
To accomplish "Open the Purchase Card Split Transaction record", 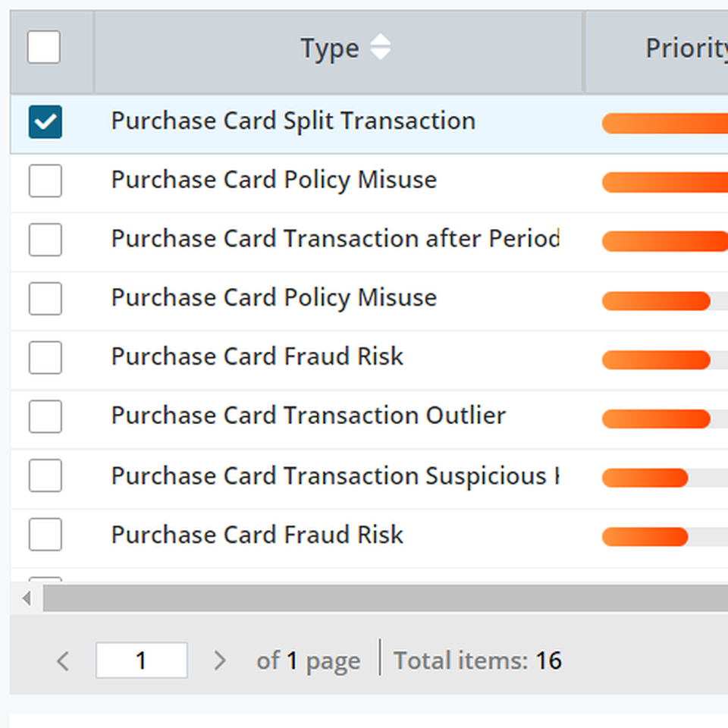I will [x=293, y=121].
